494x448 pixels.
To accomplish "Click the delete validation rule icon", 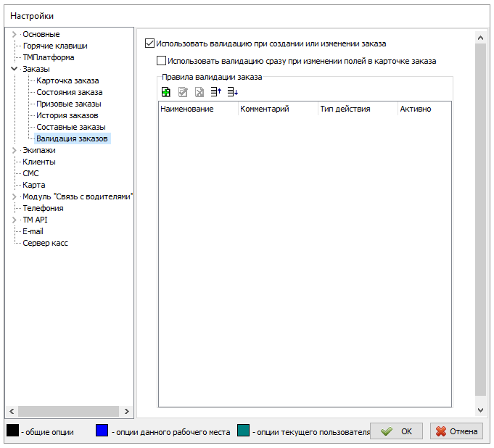I will point(199,92).
